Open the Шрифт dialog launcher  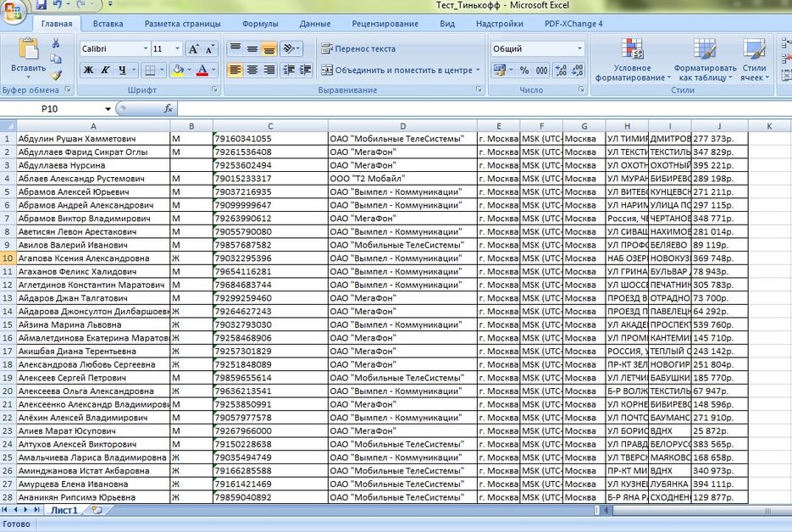(214, 90)
